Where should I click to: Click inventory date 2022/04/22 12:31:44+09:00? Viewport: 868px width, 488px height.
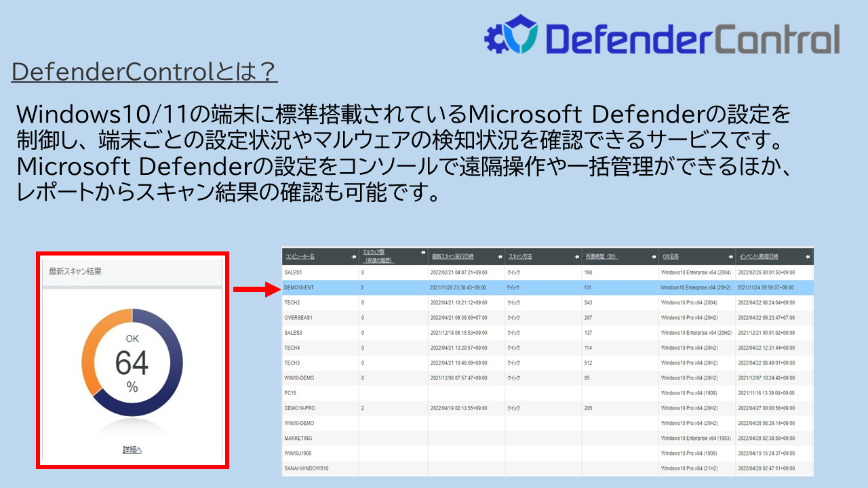click(766, 348)
